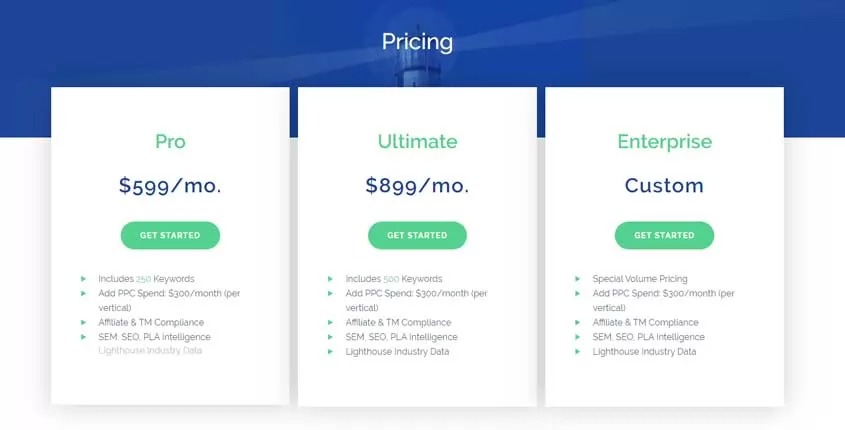Click the arrow bullet beside Enterprise's Add PPC Spend
This screenshot has width=845, height=430.
coord(577,294)
